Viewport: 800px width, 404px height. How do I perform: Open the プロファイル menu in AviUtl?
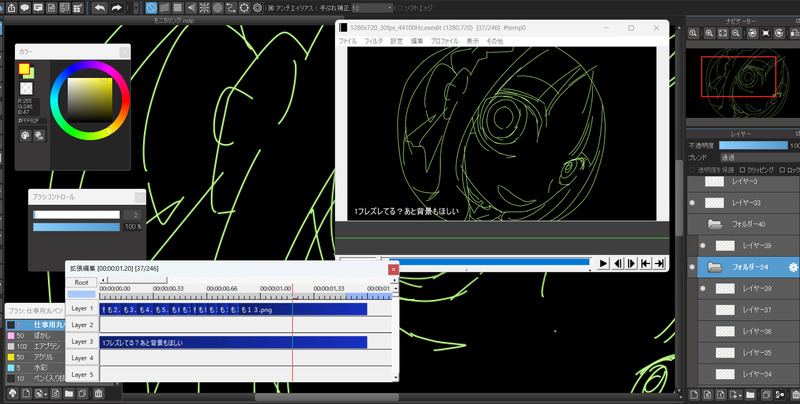coord(444,41)
